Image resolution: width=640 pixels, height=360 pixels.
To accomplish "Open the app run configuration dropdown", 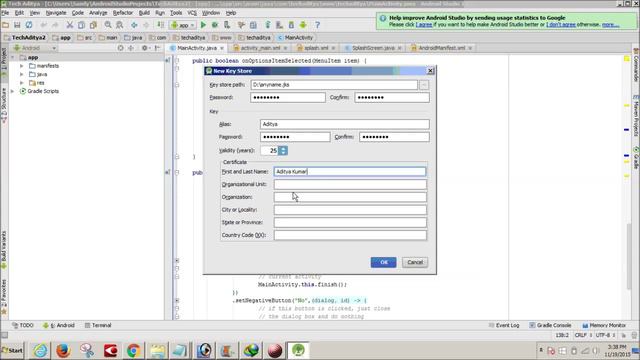I will [183, 25].
